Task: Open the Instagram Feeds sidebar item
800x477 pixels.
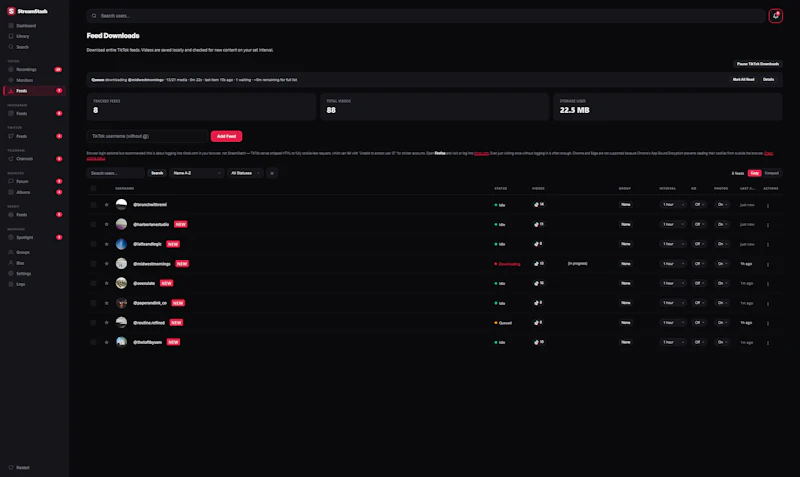Action: point(34,113)
